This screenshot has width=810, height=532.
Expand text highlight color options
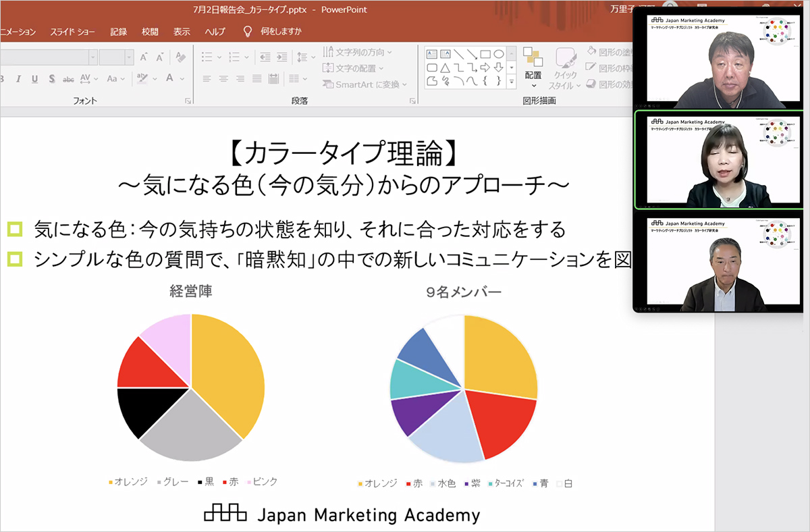tap(155, 79)
